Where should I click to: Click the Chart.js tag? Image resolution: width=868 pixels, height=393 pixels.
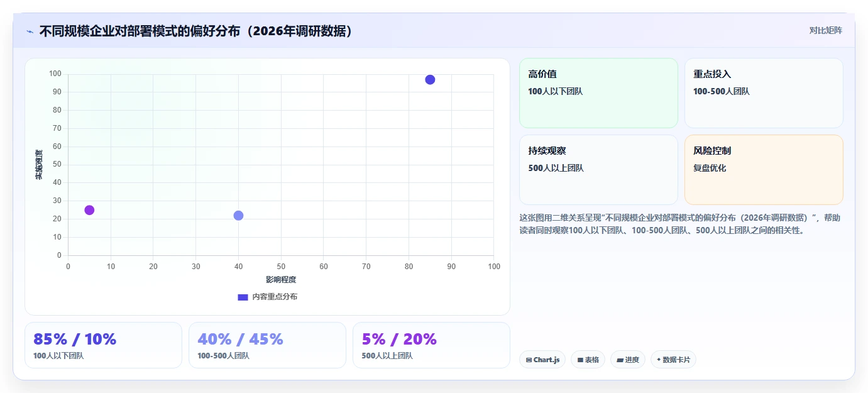click(542, 360)
